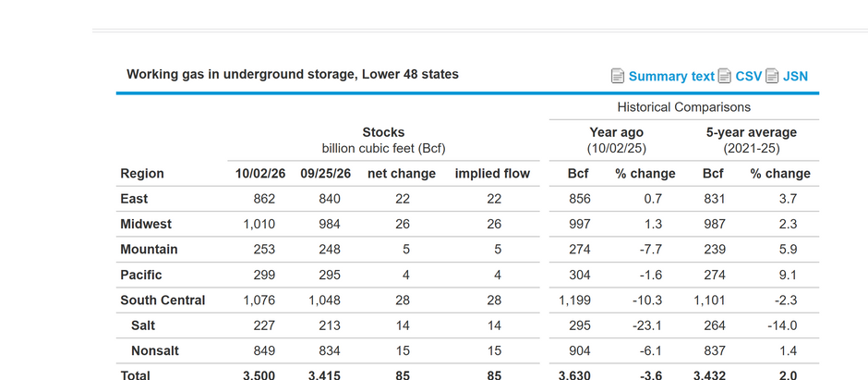The image size is (868, 380).
Task: Click the 'billion cubic feet (Bcf)' subtitle
Action: (383, 149)
